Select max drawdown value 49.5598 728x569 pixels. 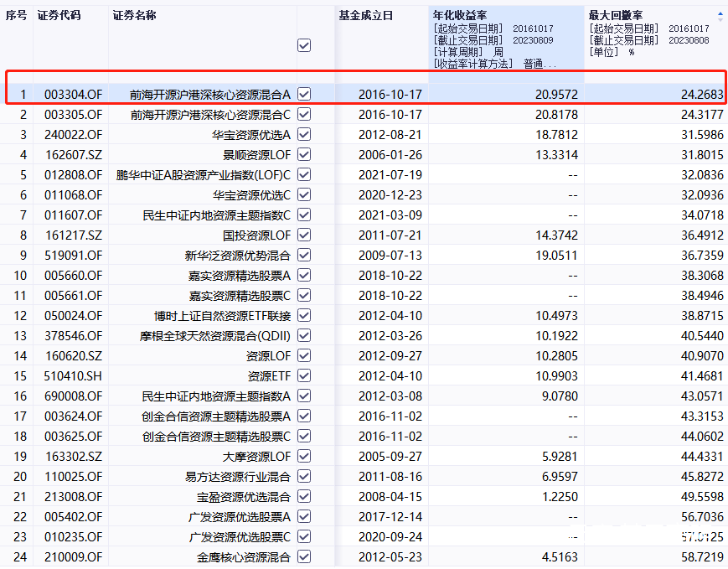pos(703,497)
